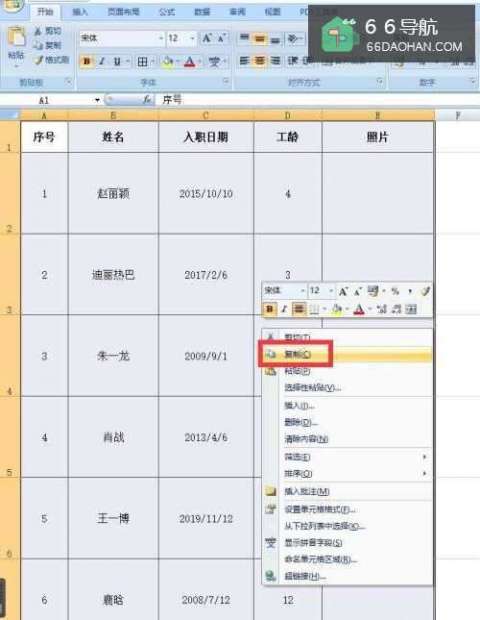This screenshot has height=620, width=480.
Task: Select the Format Painter brush in ribbon
Action: 39,60
